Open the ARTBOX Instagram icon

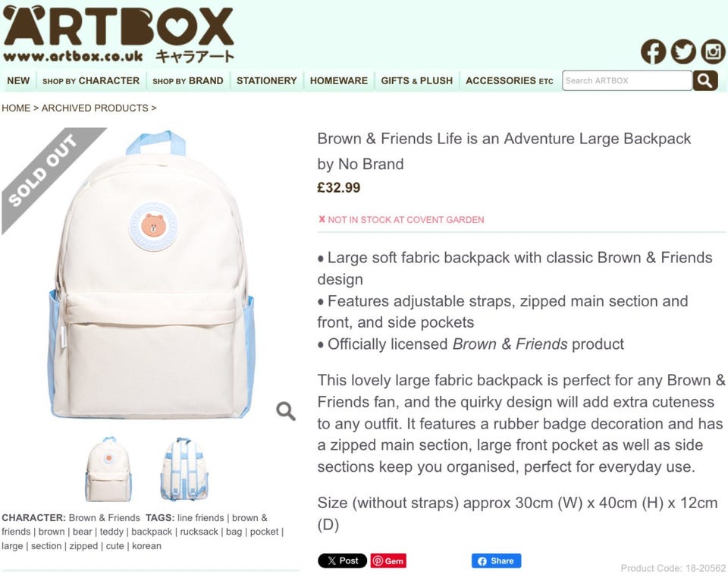(x=712, y=51)
